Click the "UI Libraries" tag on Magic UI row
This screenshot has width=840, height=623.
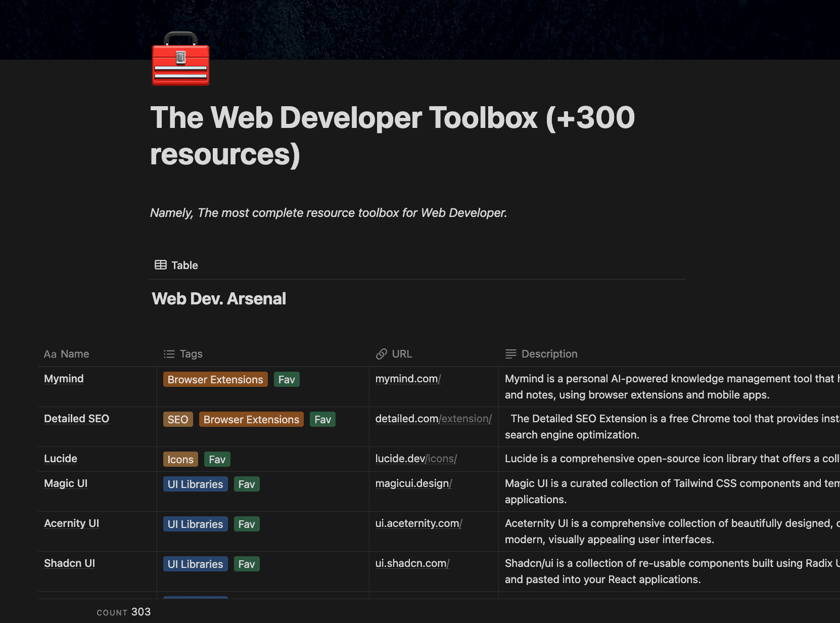coord(195,484)
